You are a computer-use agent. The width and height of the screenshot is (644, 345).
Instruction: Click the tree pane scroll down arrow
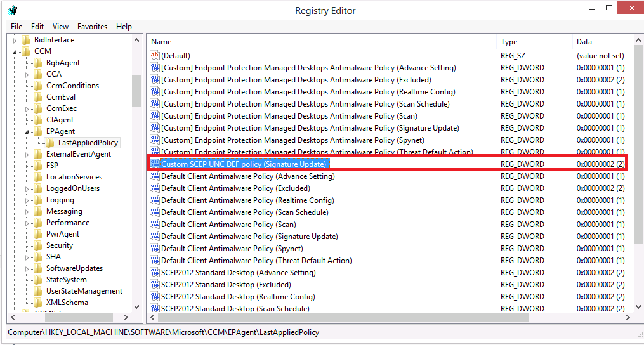point(137,307)
